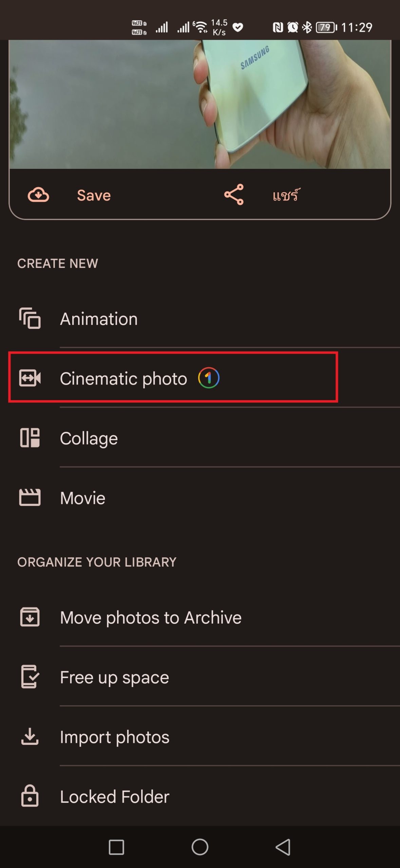
Task: Tap the Samsung phone photo thumbnail
Action: click(200, 104)
